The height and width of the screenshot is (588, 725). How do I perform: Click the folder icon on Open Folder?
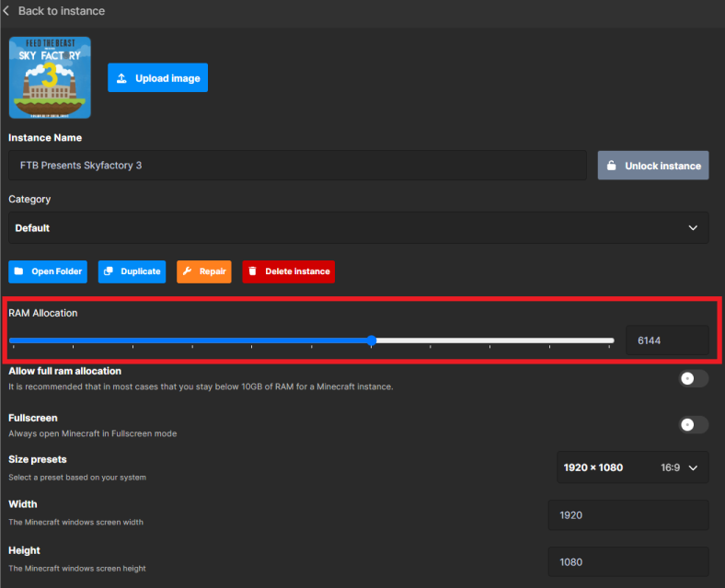[x=19, y=271]
